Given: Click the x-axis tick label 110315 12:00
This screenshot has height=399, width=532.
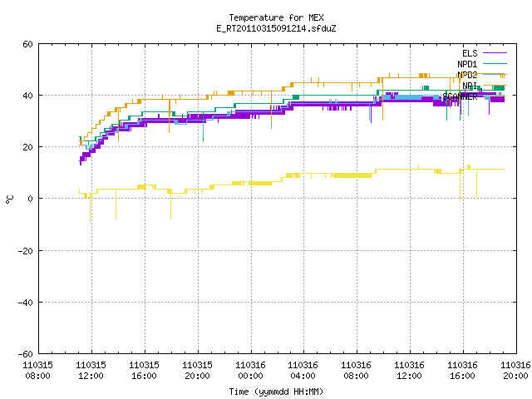Looking at the screenshot, I should click(91, 371).
